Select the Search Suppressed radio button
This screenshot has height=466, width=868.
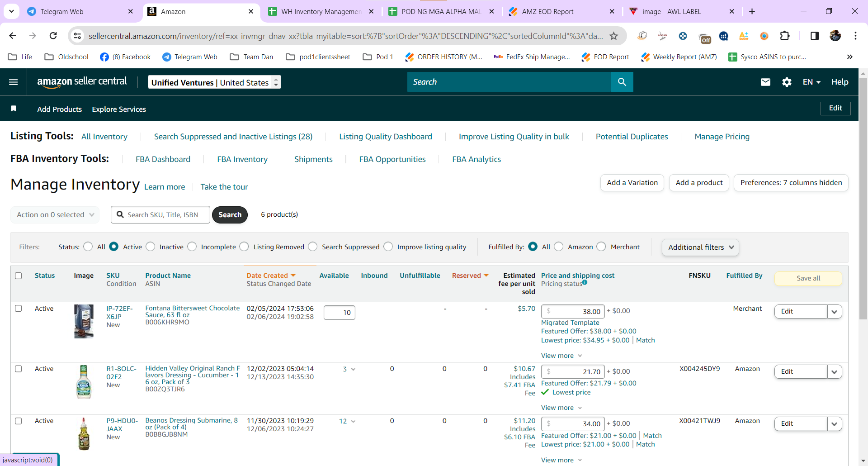[x=313, y=247]
